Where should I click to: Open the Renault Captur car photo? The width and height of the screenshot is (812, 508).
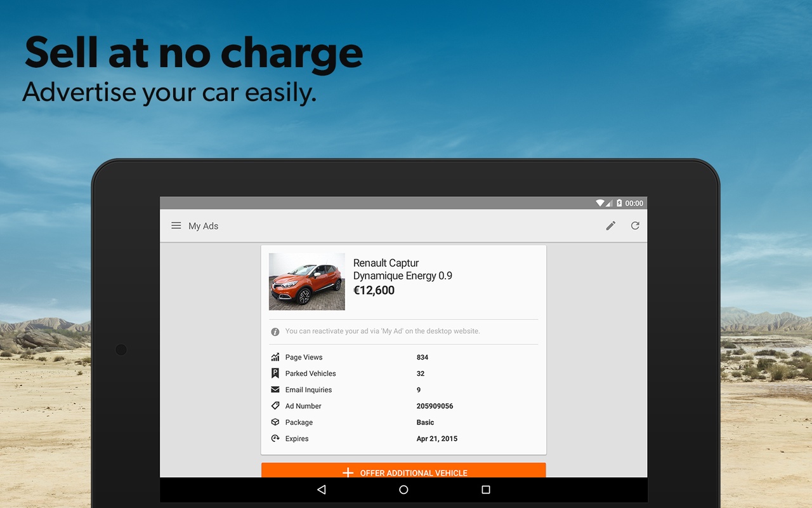pos(307,281)
